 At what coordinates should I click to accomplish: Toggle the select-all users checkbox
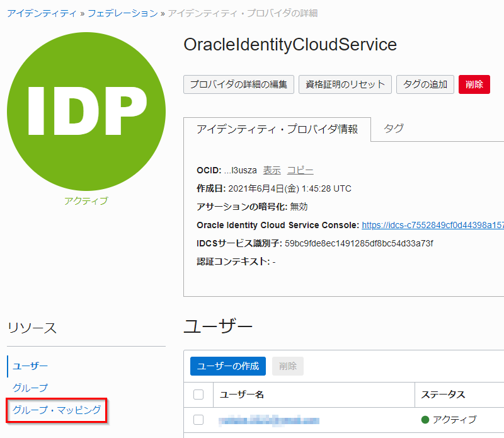click(x=198, y=395)
